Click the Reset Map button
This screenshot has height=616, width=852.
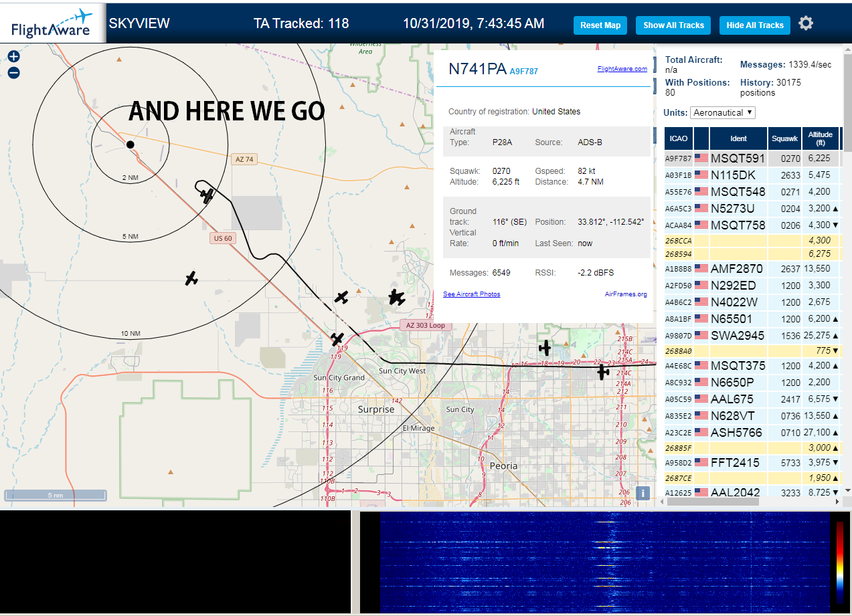tap(600, 25)
